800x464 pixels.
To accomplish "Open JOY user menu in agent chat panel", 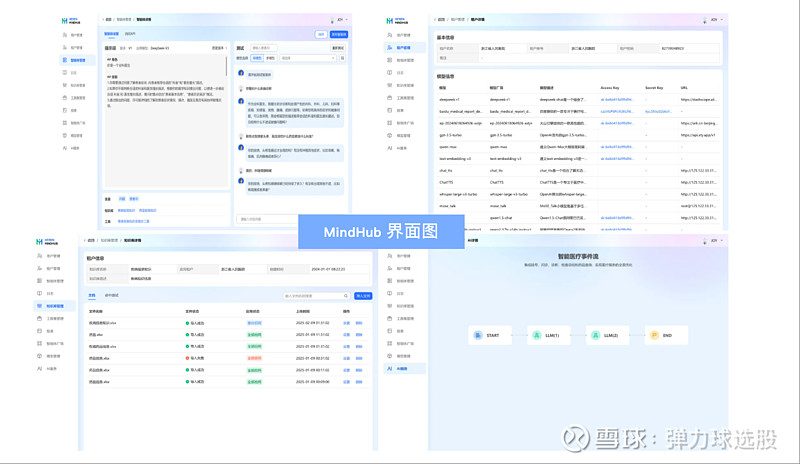I will click(x=339, y=19).
